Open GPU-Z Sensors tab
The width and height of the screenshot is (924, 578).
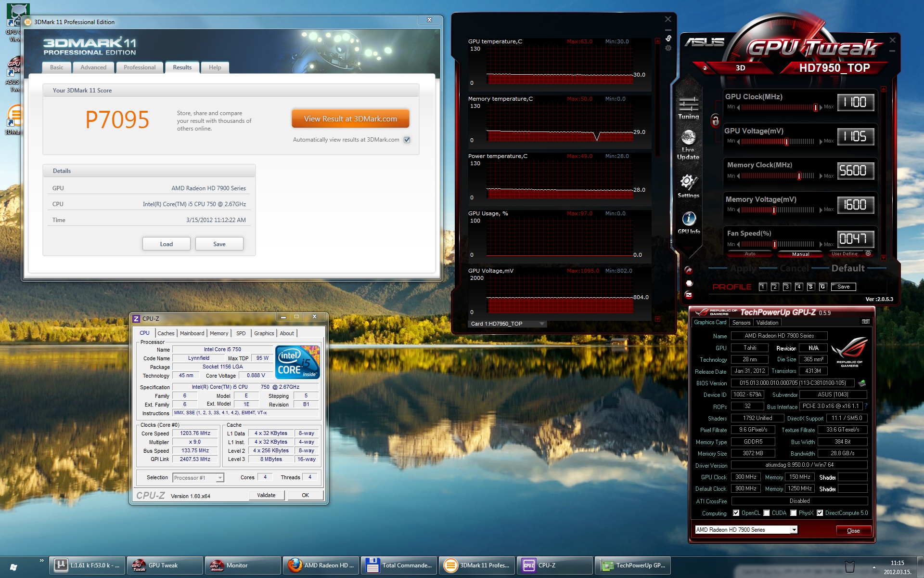(x=741, y=323)
